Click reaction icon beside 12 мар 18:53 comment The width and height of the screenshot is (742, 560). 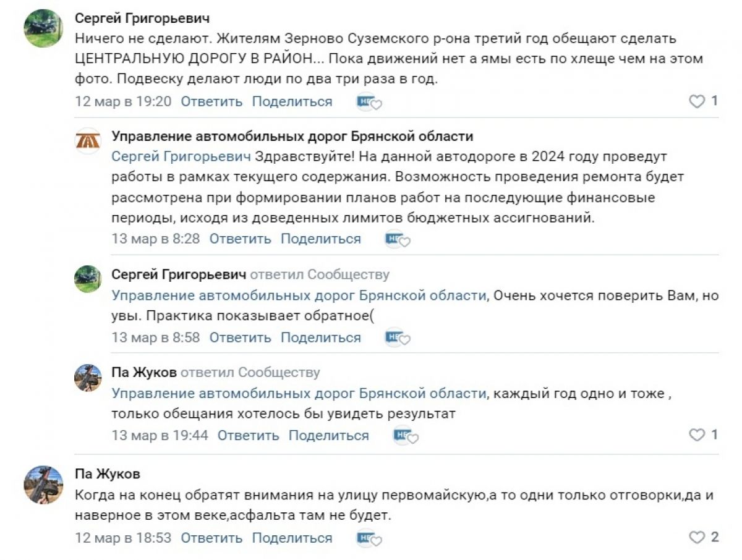pyautogui.click(x=369, y=538)
